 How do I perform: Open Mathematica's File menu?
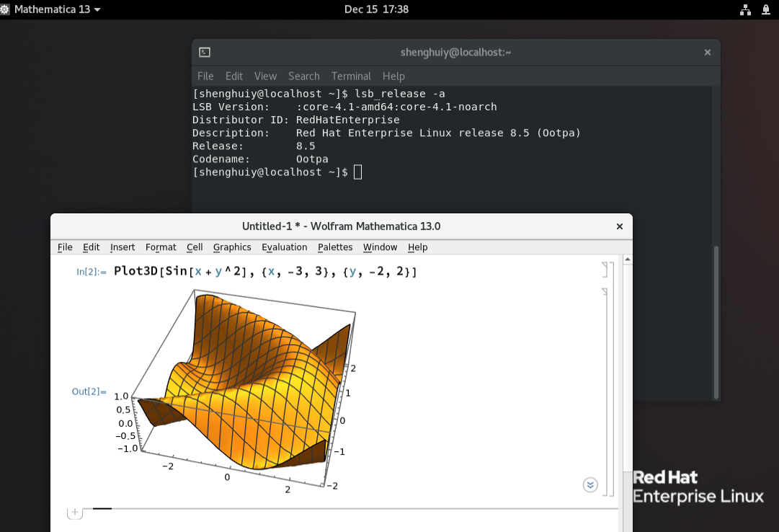click(65, 247)
